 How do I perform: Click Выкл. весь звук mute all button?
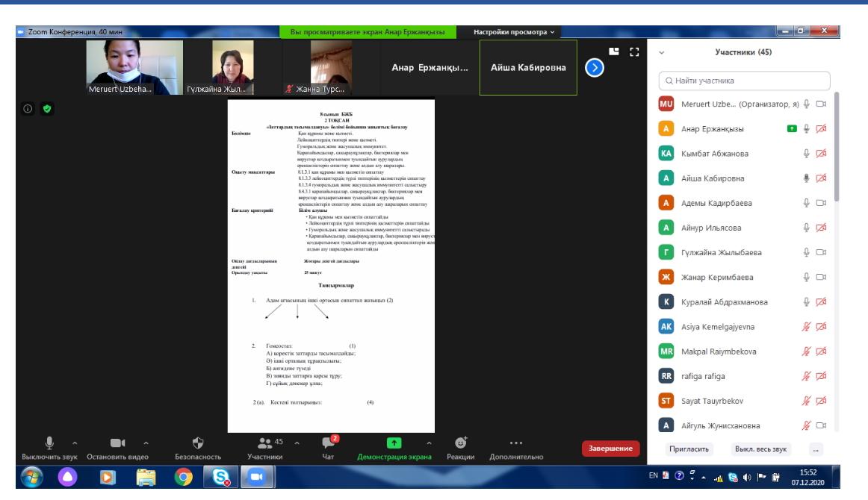(x=760, y=449)
